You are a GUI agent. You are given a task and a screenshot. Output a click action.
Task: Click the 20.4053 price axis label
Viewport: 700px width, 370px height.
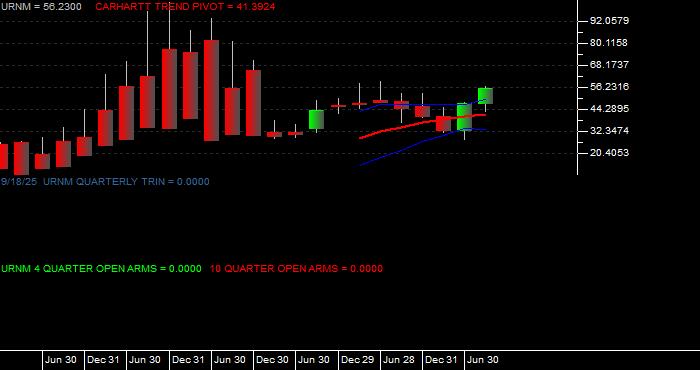[609, 153]
